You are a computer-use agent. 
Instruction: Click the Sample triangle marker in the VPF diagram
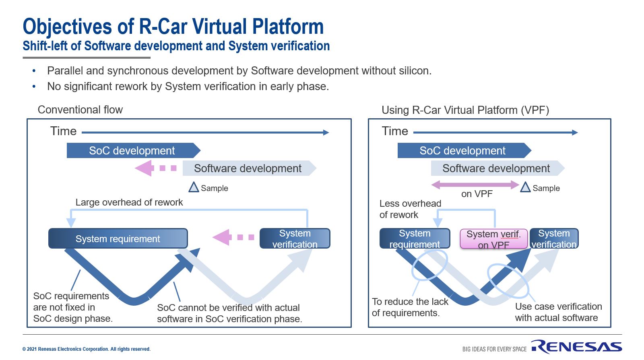click(525, 187)
